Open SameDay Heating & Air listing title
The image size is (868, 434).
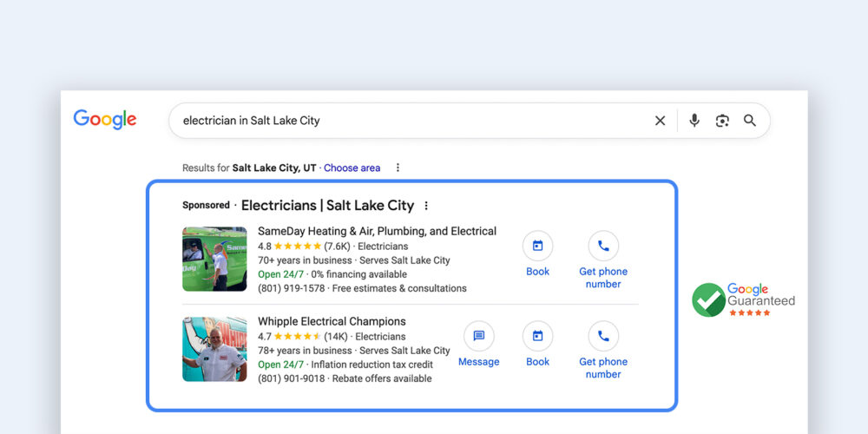point(377,231)
